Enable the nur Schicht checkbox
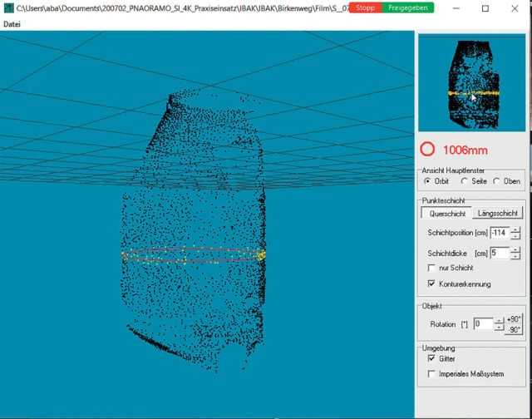The image size is (532, 419). coord(431,268)
